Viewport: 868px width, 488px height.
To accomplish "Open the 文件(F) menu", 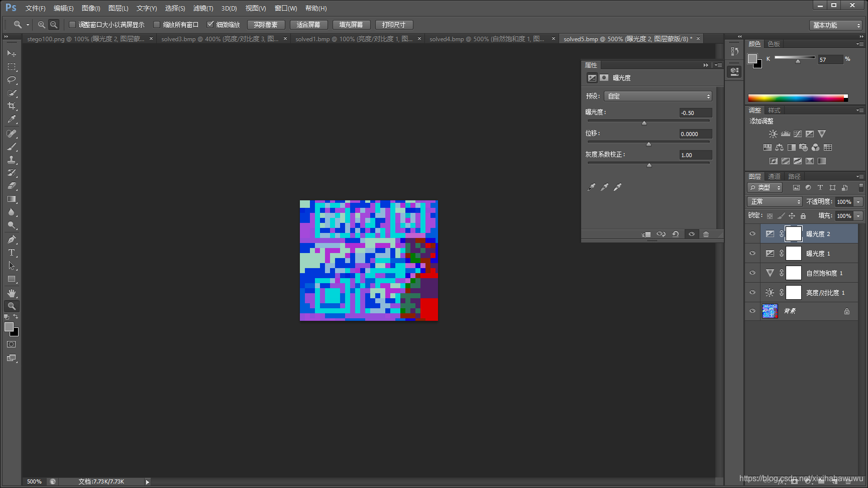I will (35, 9).
